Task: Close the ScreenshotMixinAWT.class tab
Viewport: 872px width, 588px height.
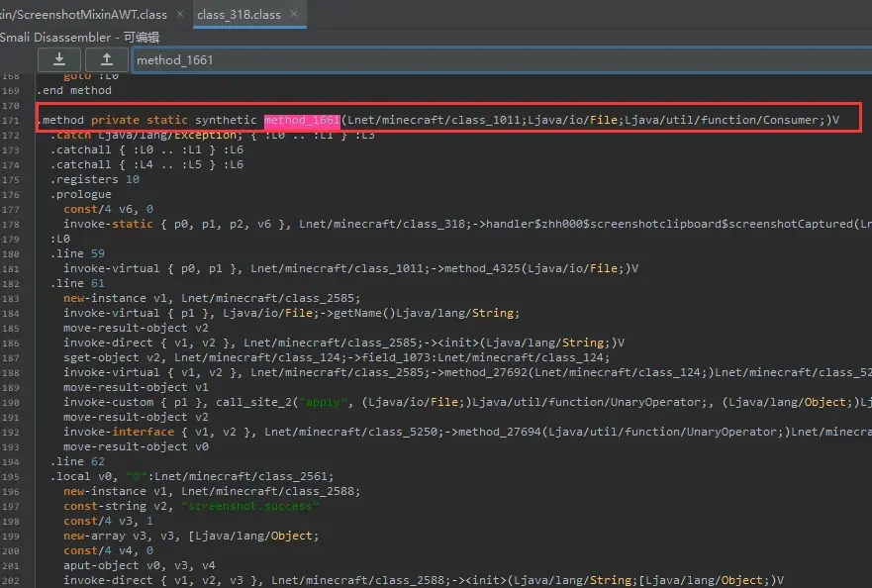Action: (180, 15)
